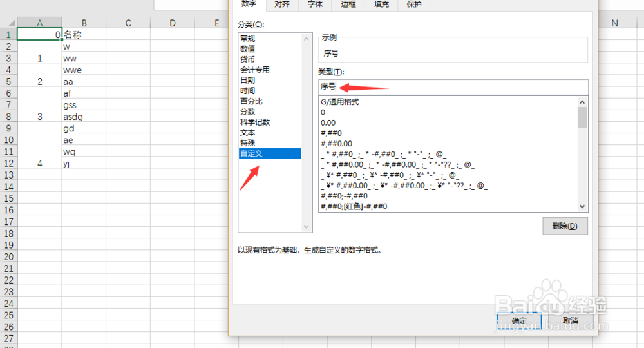Select cell B7 containing gss
Viewport: 644px width, 348px height.
click(x=84, y=105)
